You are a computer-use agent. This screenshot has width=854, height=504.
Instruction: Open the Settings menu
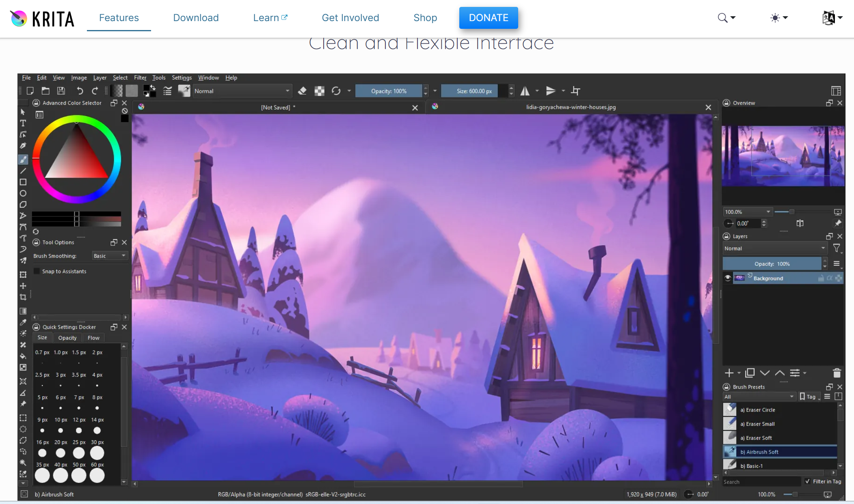click(182, 78)
